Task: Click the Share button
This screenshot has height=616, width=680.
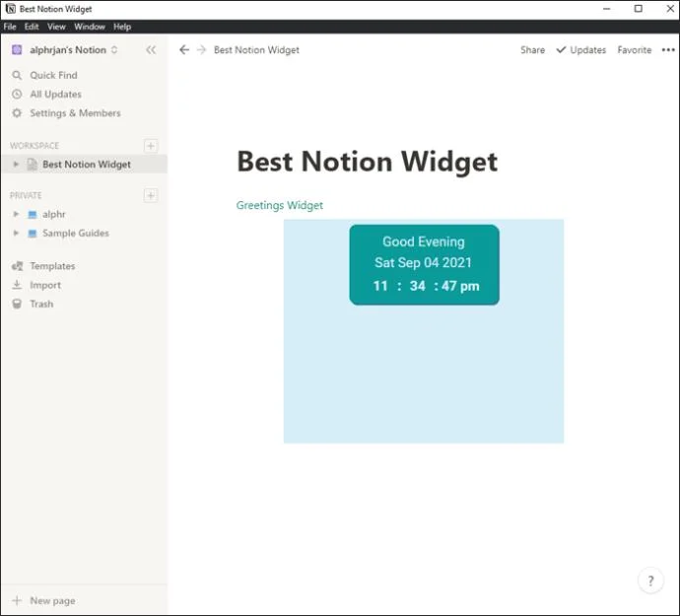Action: point(532,50)
